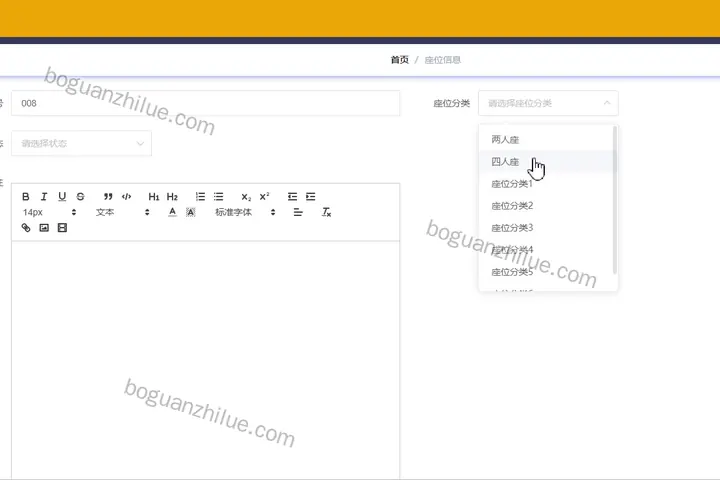
Task: Clear text formatting in editor
Action: 326,212
